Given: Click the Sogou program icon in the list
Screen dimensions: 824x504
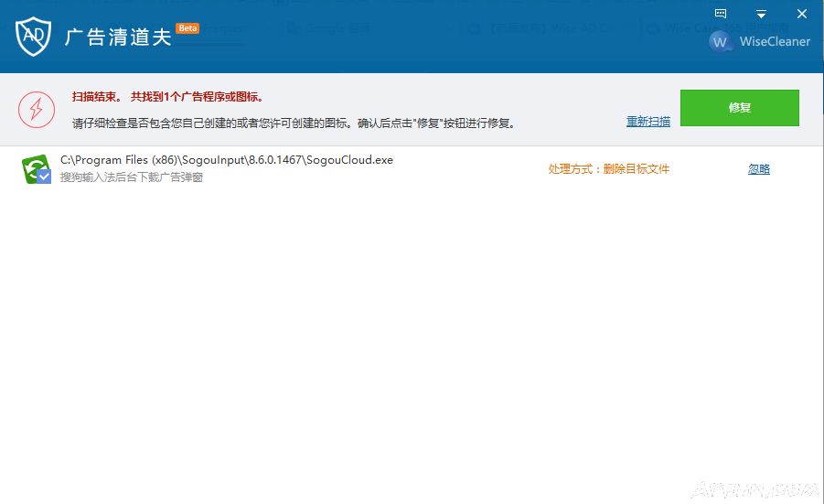Looking at the screenshot, I should [x=35, y=168].
